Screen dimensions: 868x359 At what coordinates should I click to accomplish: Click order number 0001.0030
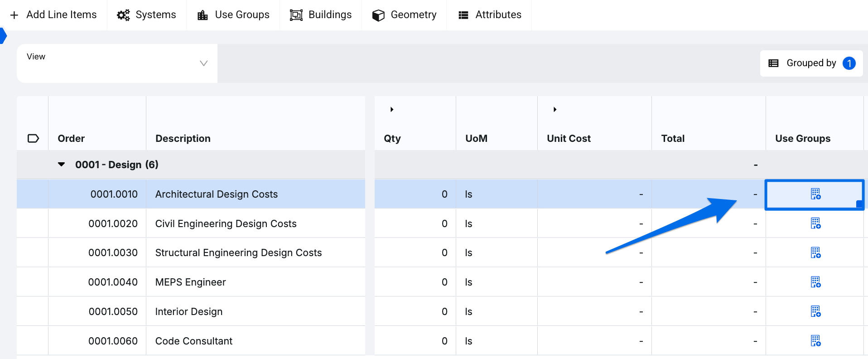pyautogui.click(x=113, y=252)
